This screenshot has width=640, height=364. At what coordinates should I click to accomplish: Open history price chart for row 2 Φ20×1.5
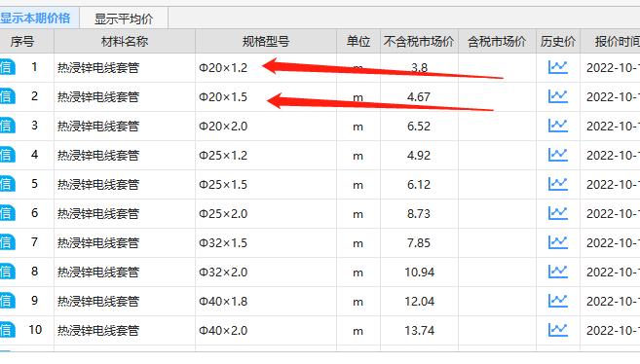(x=557, y=96)
